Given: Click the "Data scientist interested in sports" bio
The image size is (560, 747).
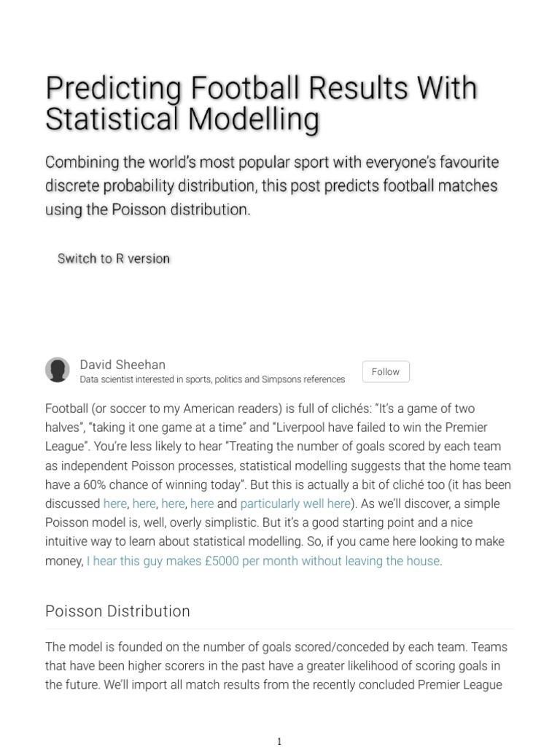Looking at the screenshot, I should (212, 379).
